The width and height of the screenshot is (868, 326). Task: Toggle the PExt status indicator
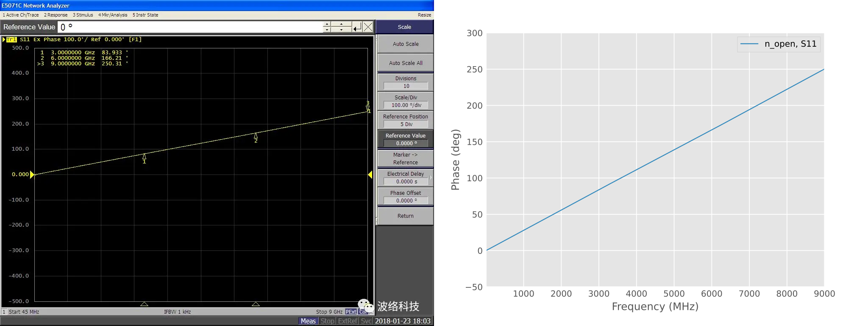[x=351, y=312]
